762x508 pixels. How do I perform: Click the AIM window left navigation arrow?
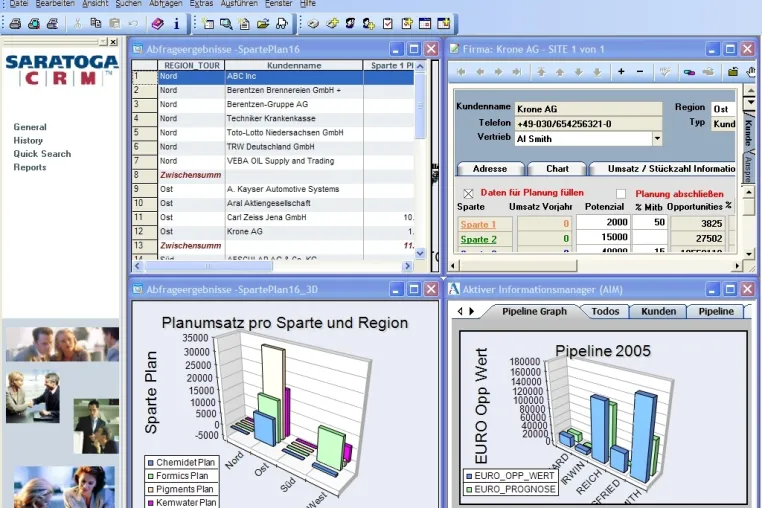[x=460, y=311]
